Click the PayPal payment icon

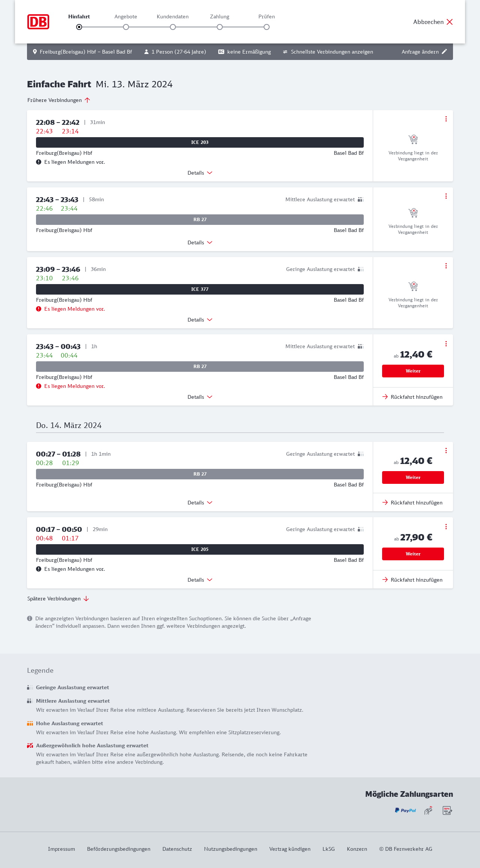point(405,810)
